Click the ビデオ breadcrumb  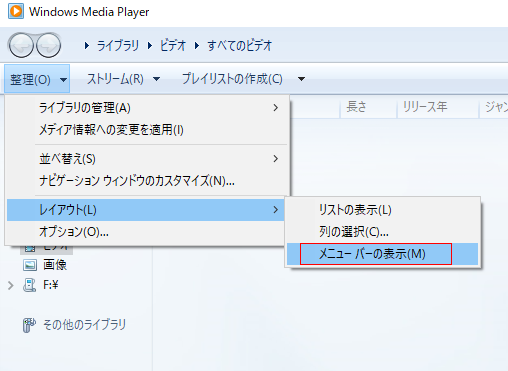tap(172, 45)
